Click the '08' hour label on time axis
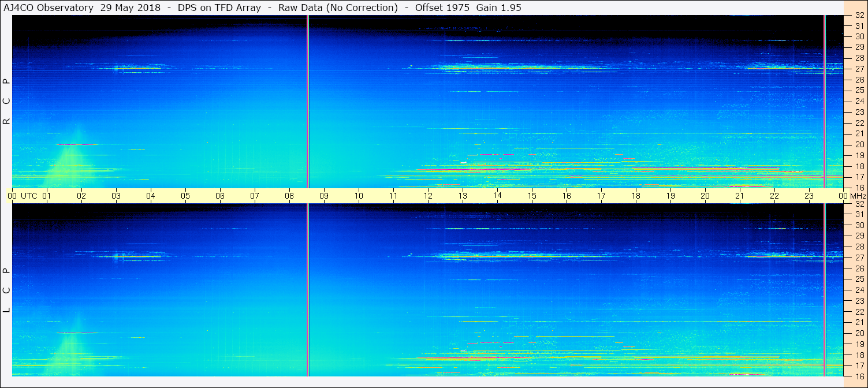 point(289,196)
